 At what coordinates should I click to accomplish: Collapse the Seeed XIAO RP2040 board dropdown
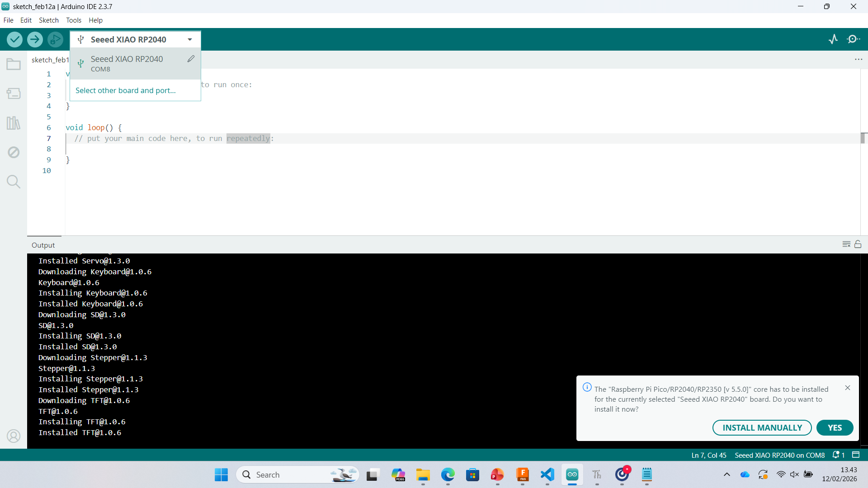[190, 40]
